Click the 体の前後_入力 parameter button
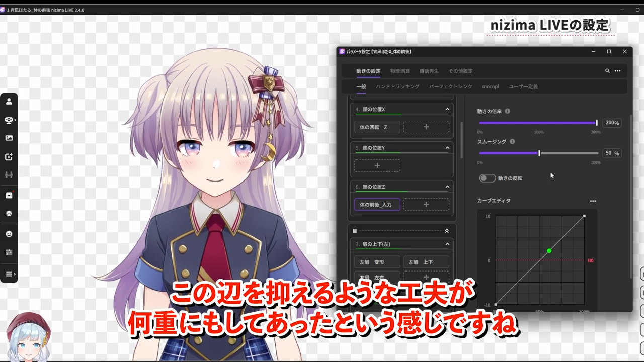 coord(377,205)
